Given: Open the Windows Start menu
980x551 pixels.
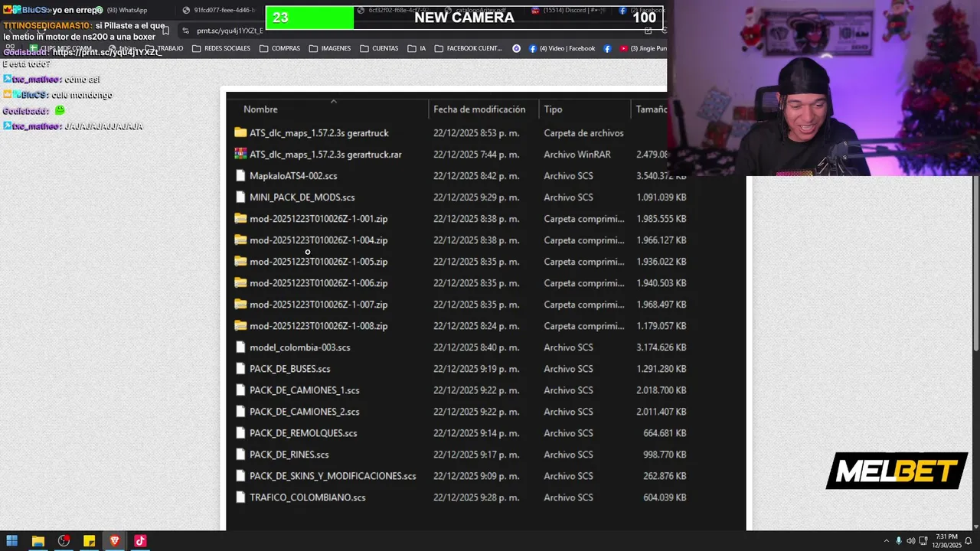Looking at the screenshot, I should pos(12,541).
